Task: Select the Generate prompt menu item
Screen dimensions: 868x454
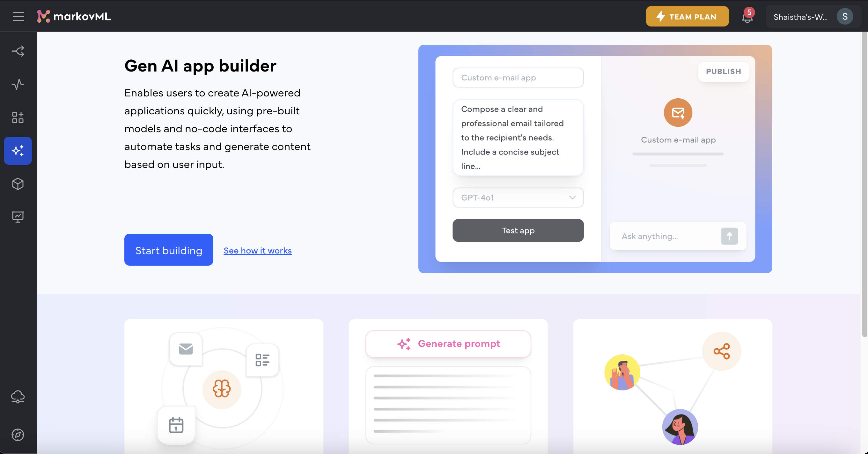Action: tap(448, 344)
